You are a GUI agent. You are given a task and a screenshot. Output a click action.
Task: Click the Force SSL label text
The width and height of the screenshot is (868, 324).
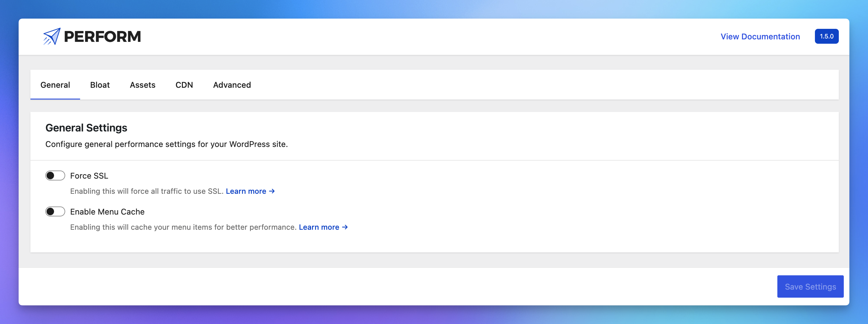[89, 175]
